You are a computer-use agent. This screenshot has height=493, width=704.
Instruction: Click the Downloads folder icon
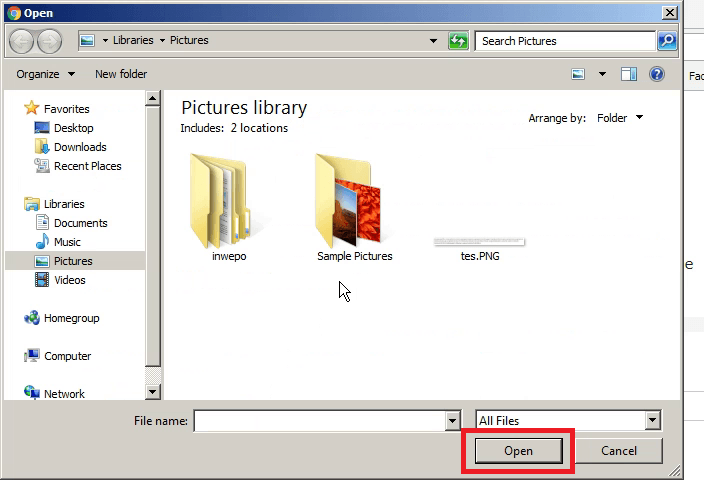pyautogui.click(x=42, y=146)
